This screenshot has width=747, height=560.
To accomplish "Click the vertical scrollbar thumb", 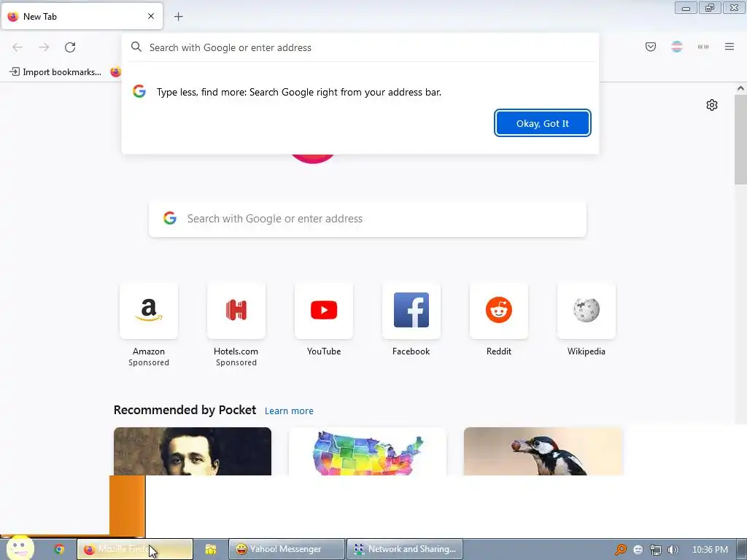I will click(x=740, y=139).
